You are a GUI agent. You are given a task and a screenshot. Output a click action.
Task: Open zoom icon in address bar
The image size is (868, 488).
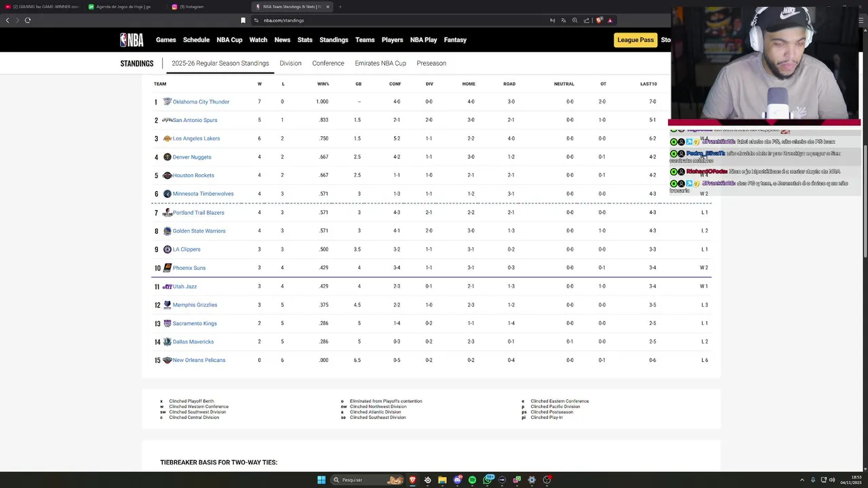(x=575, y=20)
